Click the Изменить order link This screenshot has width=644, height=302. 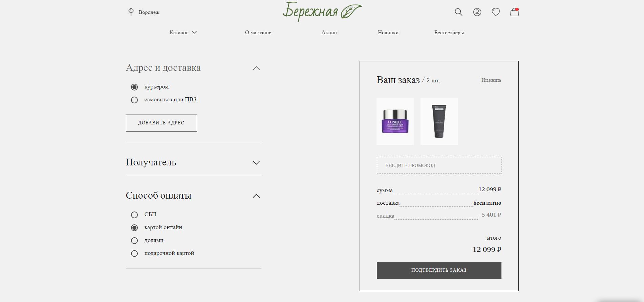[491, 80]
